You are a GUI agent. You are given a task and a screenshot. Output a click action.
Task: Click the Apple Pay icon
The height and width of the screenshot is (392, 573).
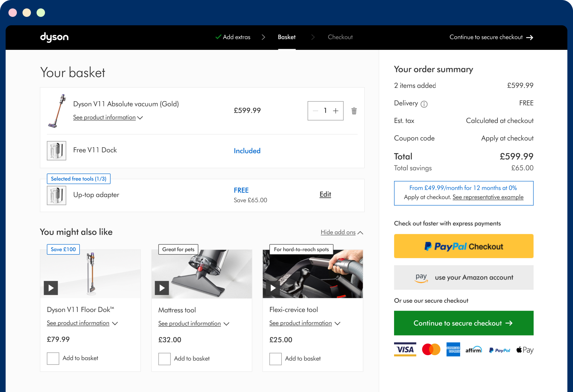(525, 350)
